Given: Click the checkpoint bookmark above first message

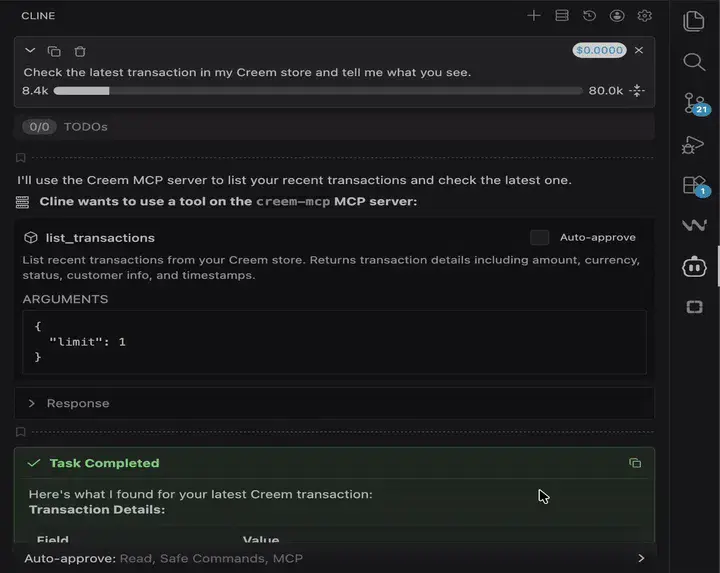Looking at the screenshot, I should 21,157.
